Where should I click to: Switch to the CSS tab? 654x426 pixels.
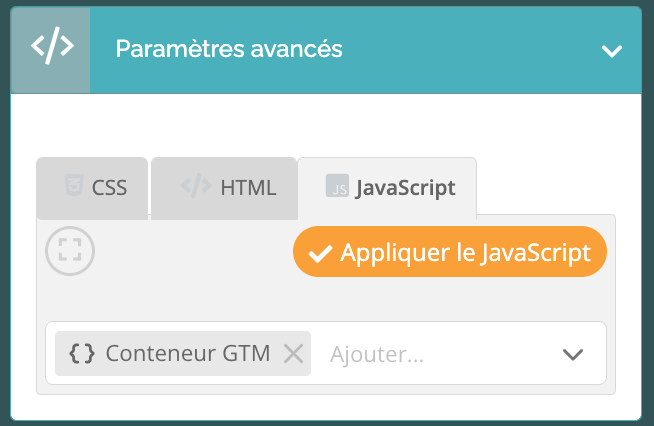(92, 188)
